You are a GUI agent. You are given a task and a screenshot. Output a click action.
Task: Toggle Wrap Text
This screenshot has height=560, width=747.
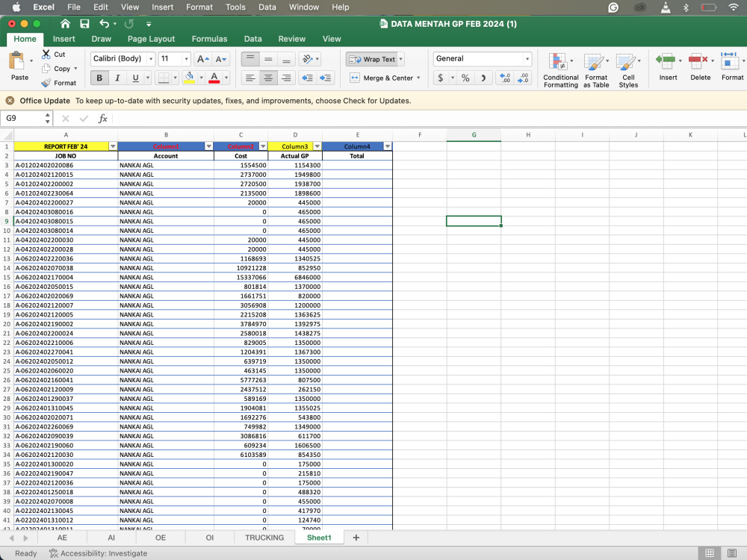pos(373,59)
